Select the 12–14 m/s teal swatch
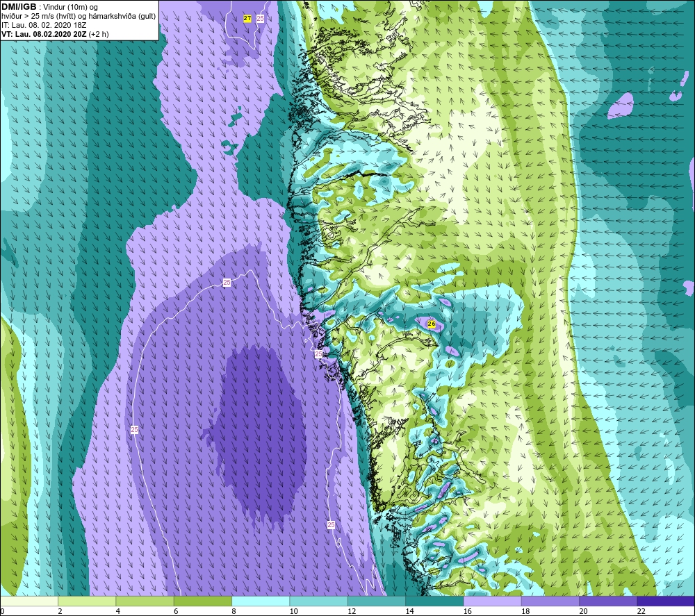Screen dimensions: 695x616 (x=376, y=601)
